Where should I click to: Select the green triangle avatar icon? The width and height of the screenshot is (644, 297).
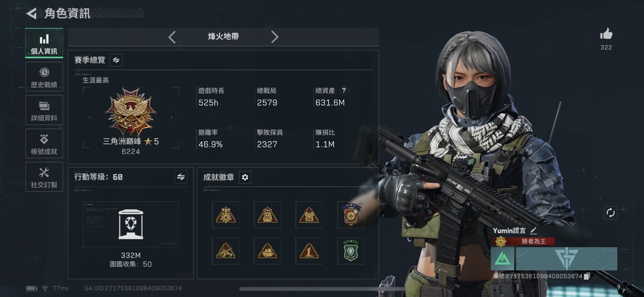503,258
